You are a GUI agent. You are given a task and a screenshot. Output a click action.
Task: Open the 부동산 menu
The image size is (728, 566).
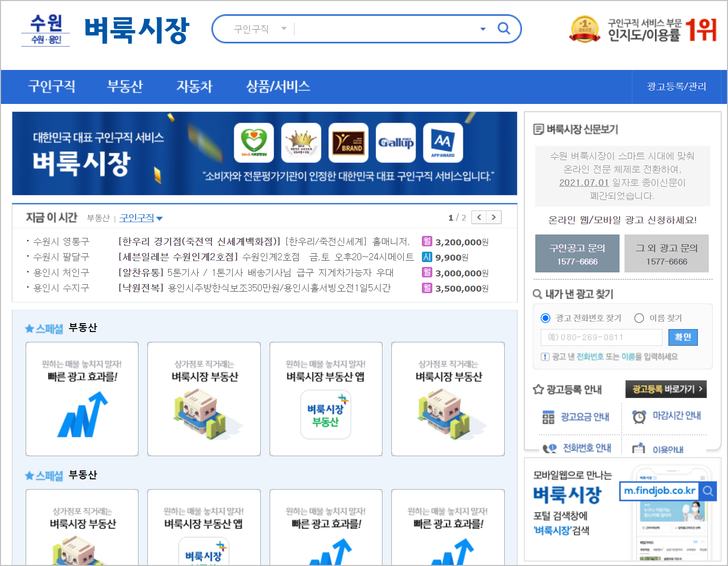point(125,87)
